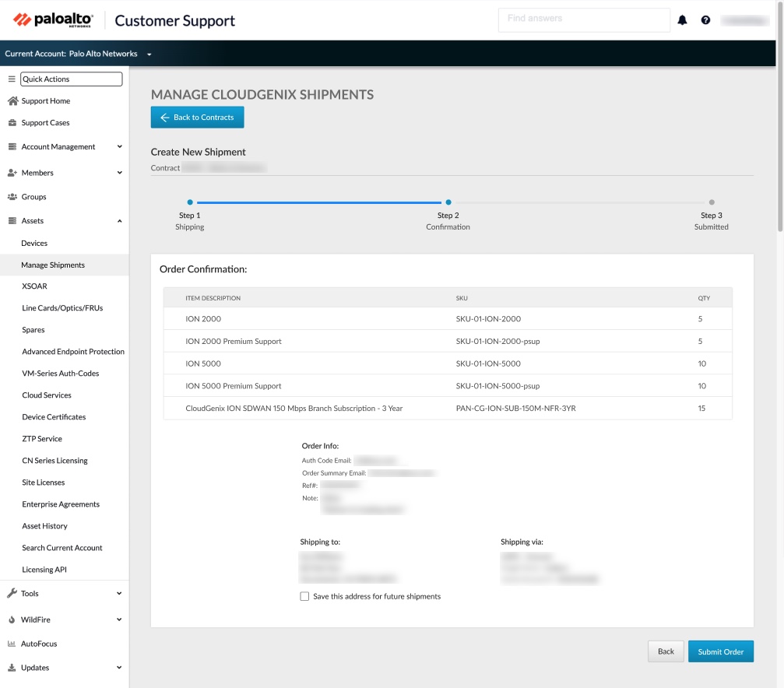Open the help question mark icon

[x=705, y=20]
